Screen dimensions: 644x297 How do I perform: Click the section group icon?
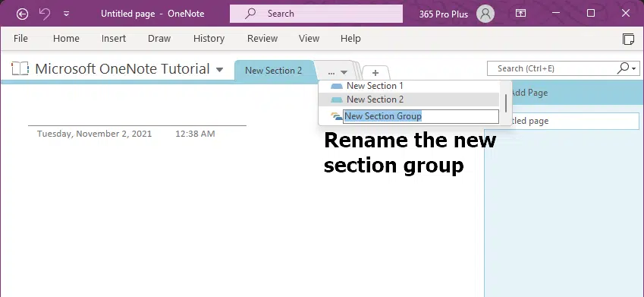[x=336, y=116]
